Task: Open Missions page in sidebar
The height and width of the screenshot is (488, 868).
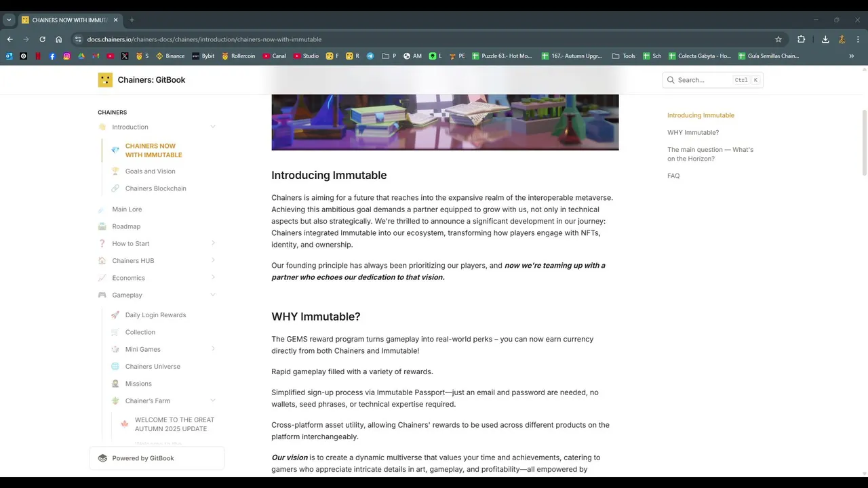Action: [x=138, y=384]
